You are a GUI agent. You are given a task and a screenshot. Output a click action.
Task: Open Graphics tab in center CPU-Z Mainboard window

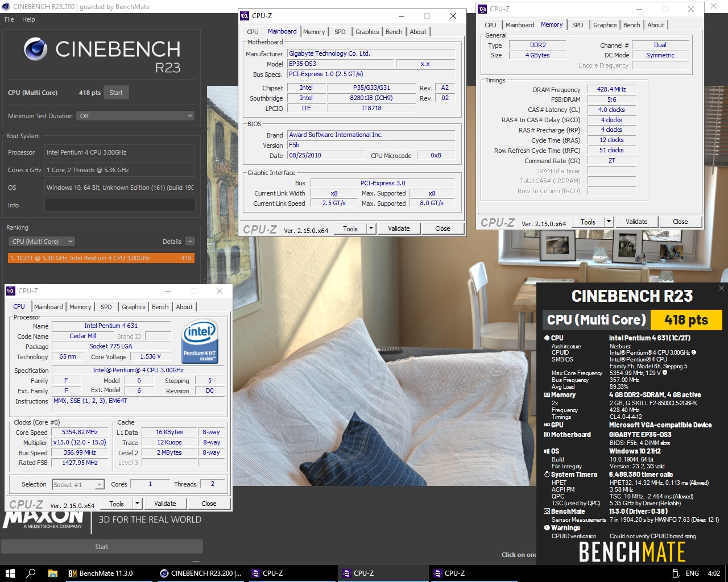click(x=367, y=32)
